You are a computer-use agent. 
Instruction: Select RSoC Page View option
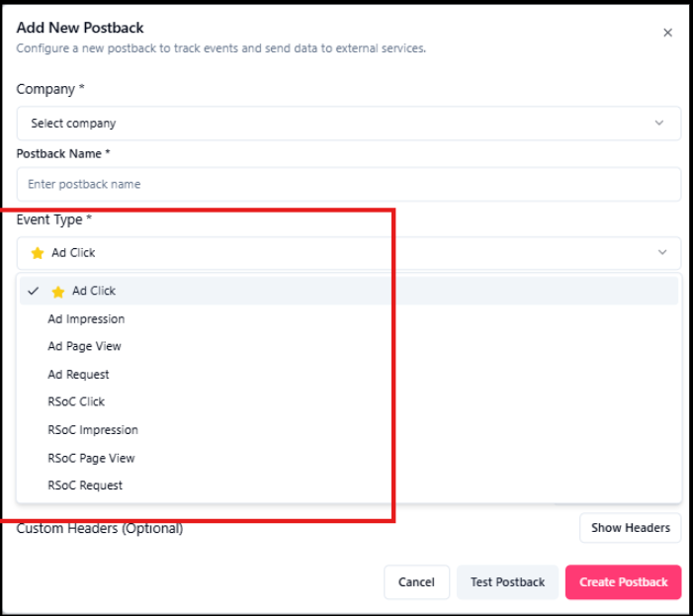pyautogui.click(x=91, y=458)
